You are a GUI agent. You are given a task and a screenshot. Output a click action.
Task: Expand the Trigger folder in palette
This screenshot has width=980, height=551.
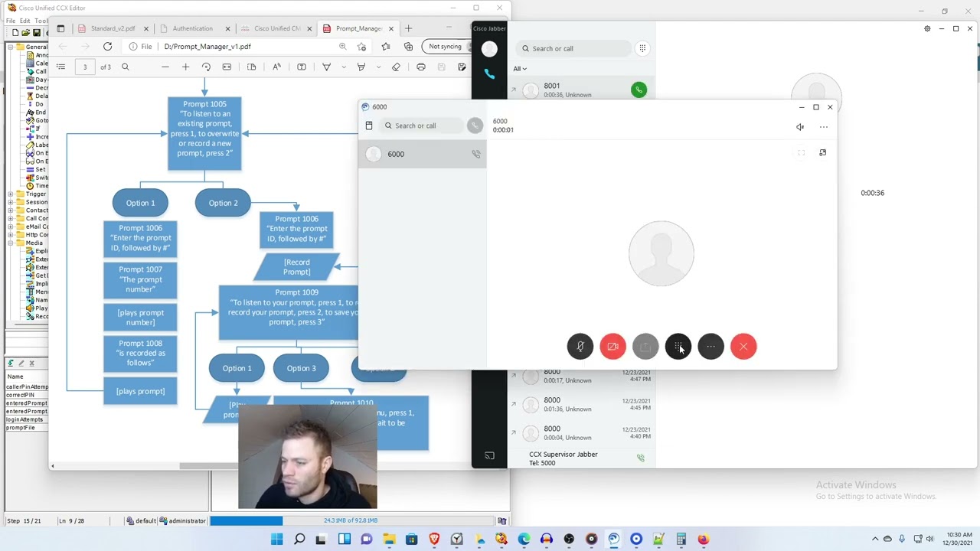tap(11, 194)
